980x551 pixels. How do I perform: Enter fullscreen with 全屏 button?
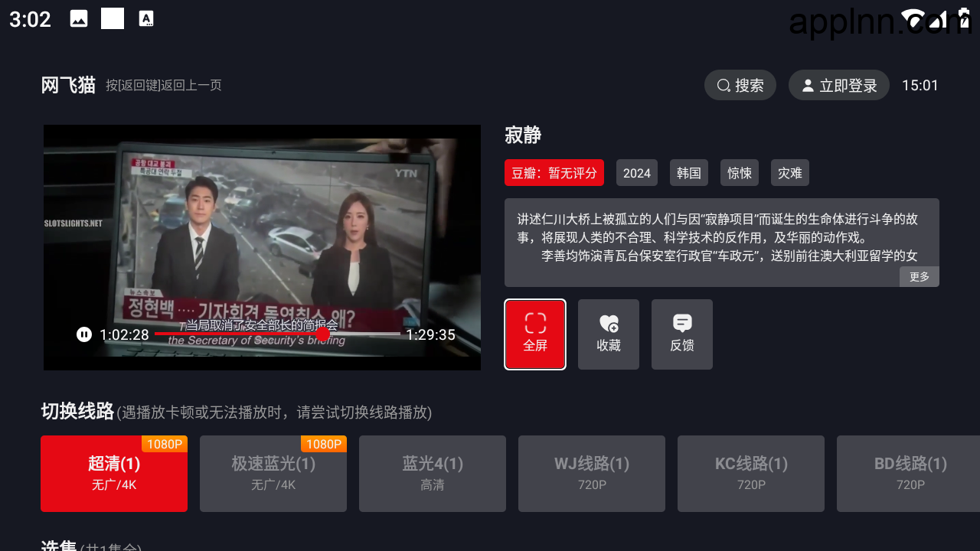pyautogui.click(x=535, y=334)
